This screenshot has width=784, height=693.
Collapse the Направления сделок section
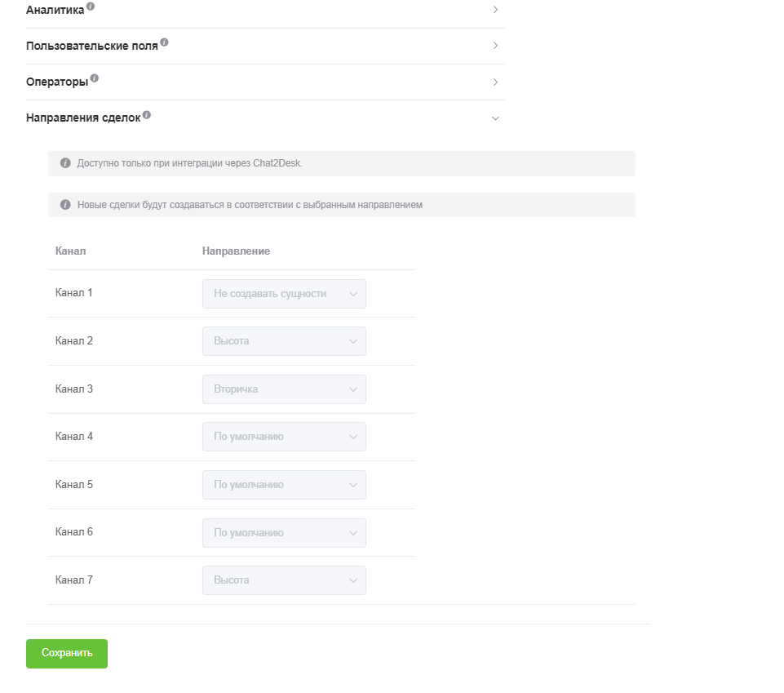pyautogui.click(x=495, y=118)
